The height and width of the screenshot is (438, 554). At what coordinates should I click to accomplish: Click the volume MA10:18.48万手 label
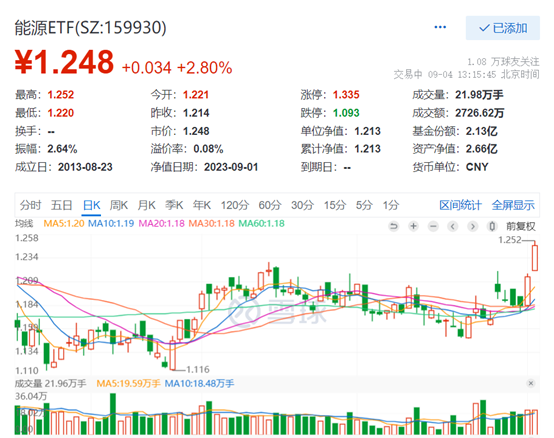[199, 383]
